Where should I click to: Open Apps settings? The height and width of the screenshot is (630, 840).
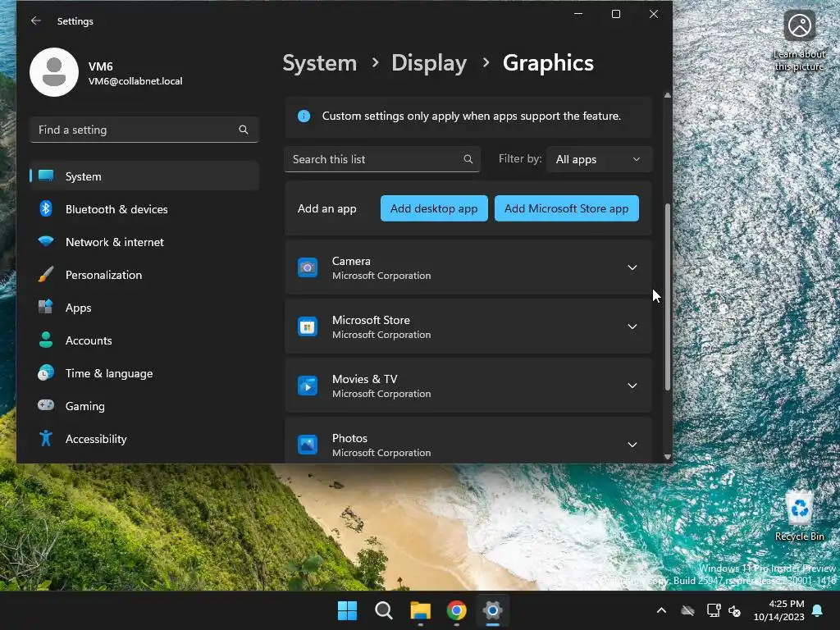click(144, 308)
